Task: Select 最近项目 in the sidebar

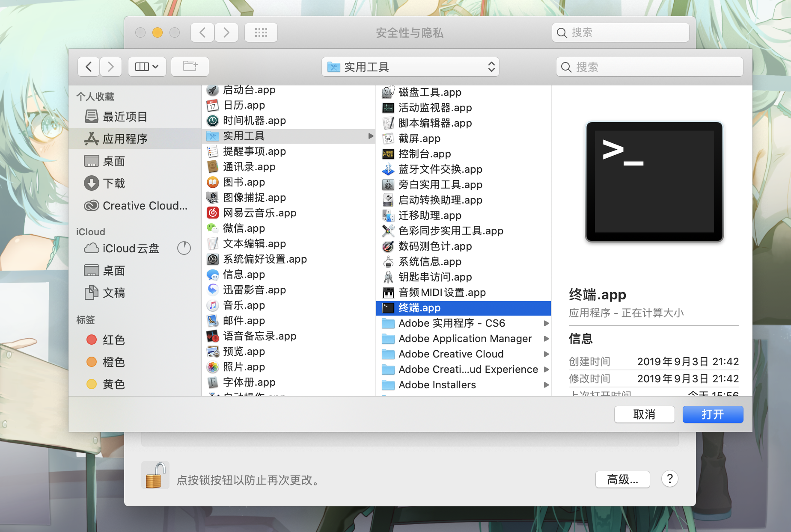Action: click(x=135, y=116)
